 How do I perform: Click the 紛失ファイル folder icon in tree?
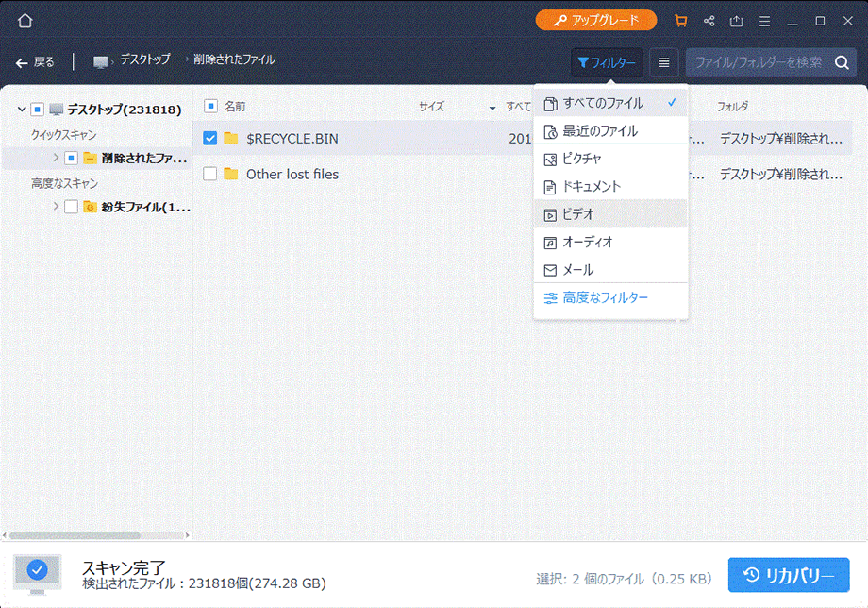point(90,207)
